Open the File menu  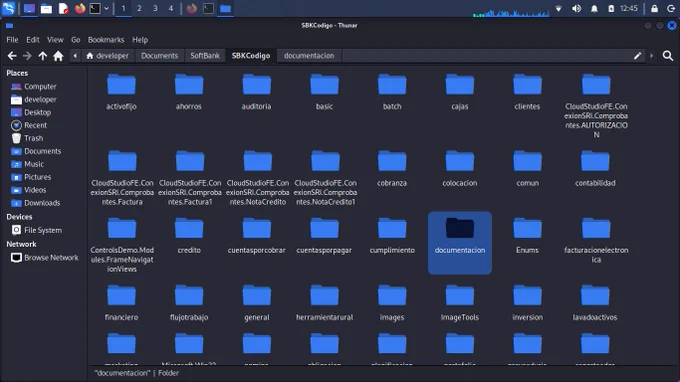pyautogui.click(x=12, y=39)
